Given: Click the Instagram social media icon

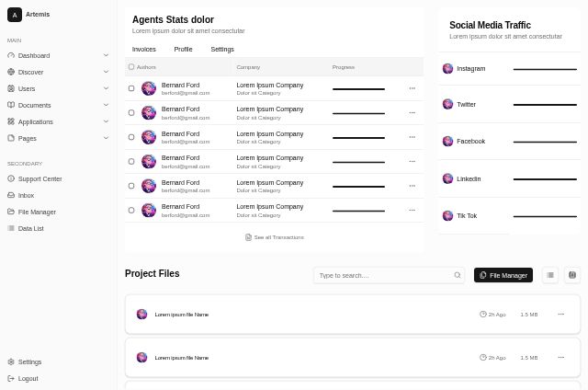Looking at the screenshot, I should pos(447,69).
